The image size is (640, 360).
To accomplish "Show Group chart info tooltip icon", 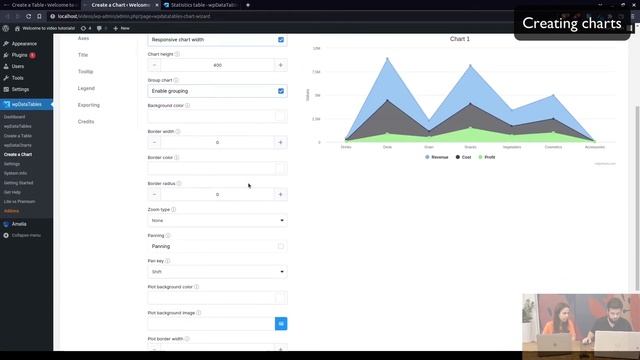I will (176, 80).
